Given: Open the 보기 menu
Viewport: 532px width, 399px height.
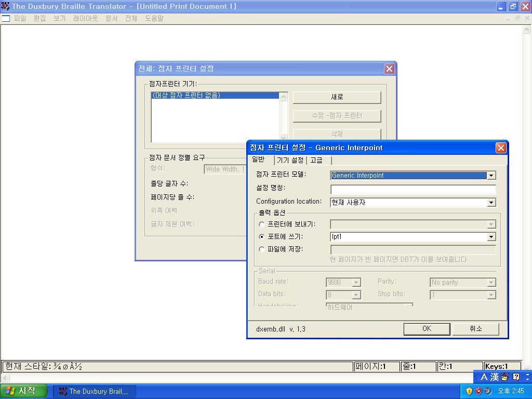Looking at the screenshot, I should pos(59,18).
